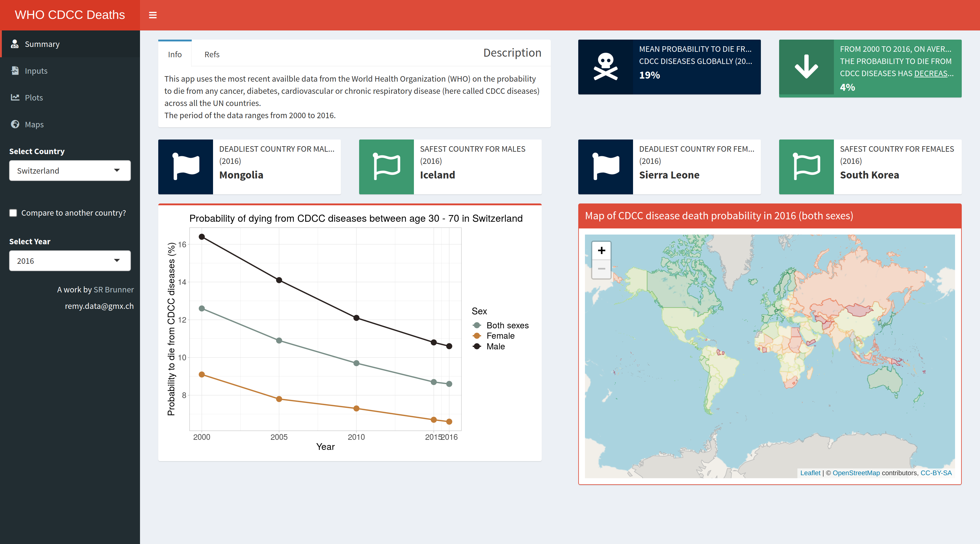Image resolution: width=980 pixels, height=544 pixels.
Task: Click the 4% decrease value
Action: pyautogui.click(x=847, y=87)
